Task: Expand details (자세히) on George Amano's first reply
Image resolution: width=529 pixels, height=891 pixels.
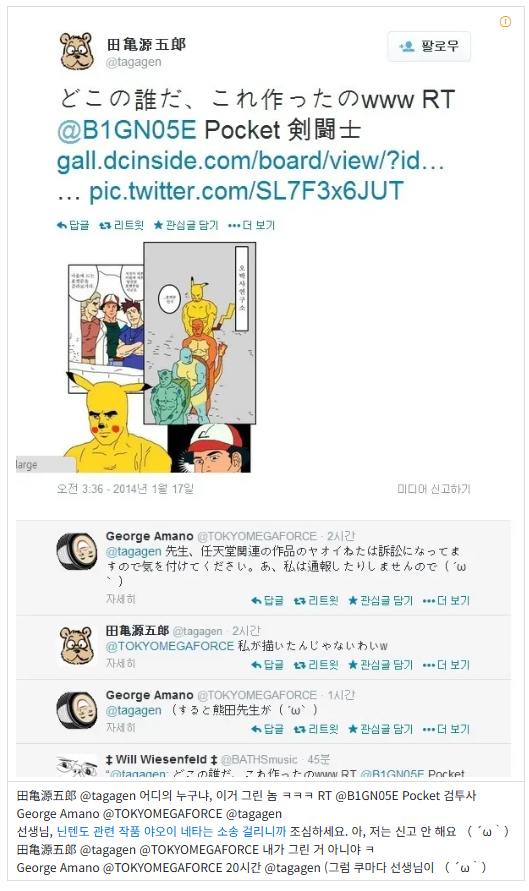Action: point(120,599)
